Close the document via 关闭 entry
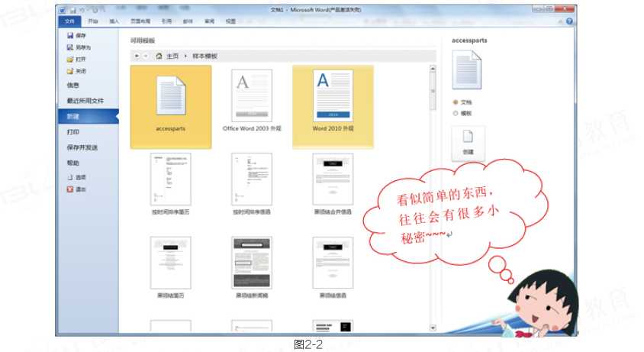Screen dimensions: 644x352 pos(76,71)
